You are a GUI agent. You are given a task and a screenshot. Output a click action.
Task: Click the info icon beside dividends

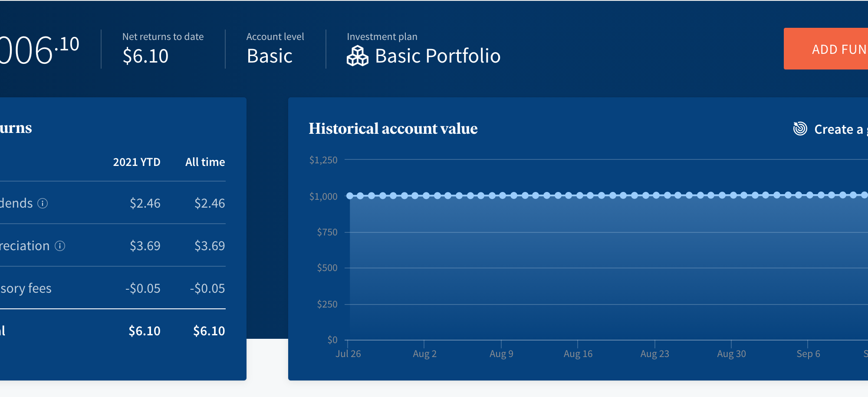pyautogui.click(x=43, y=203)
